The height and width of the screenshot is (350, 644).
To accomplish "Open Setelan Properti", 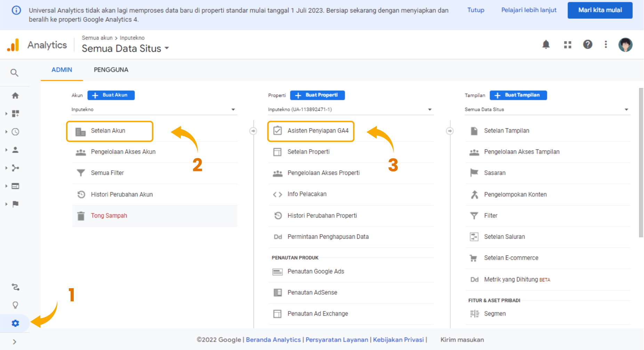I will (351, 152).
